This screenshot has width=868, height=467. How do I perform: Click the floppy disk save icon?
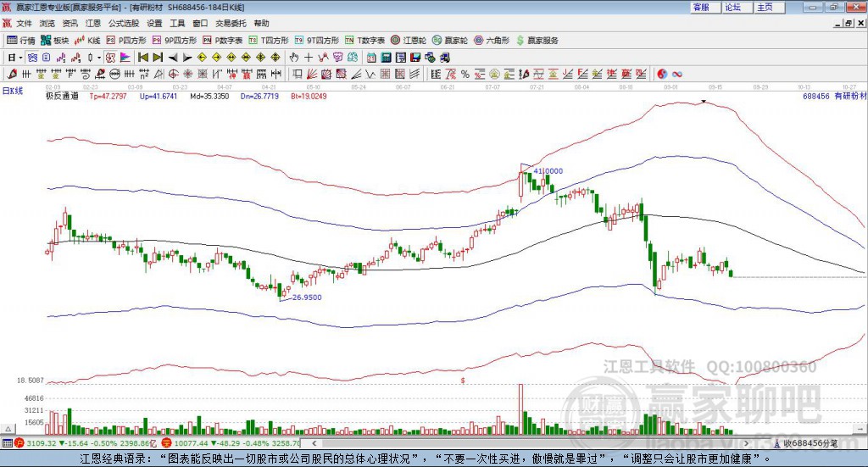tap(415, 58)
